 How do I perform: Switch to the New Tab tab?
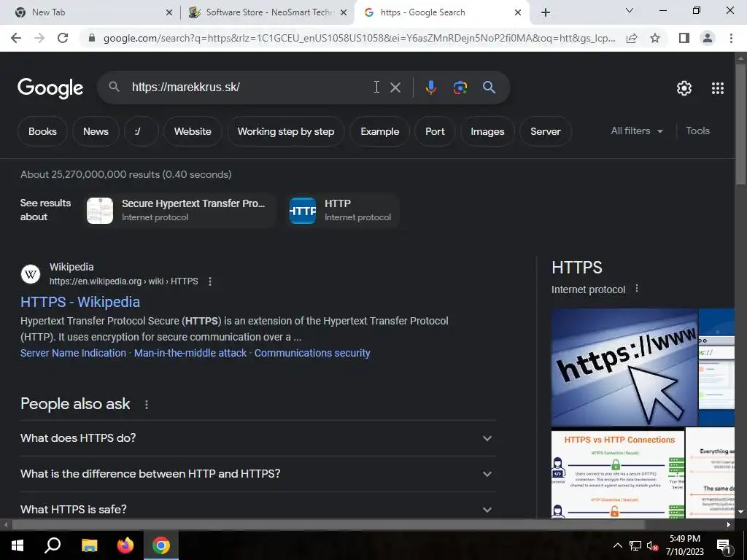(90, 12)
